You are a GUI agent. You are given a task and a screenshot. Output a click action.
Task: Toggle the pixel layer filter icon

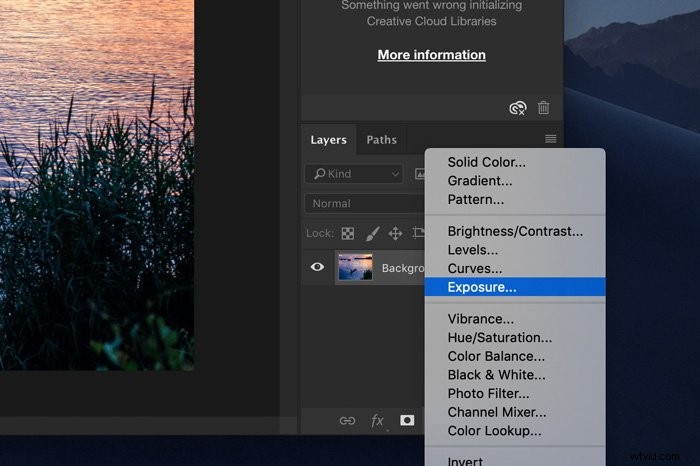pyautogui.click(x=420, y=174)
